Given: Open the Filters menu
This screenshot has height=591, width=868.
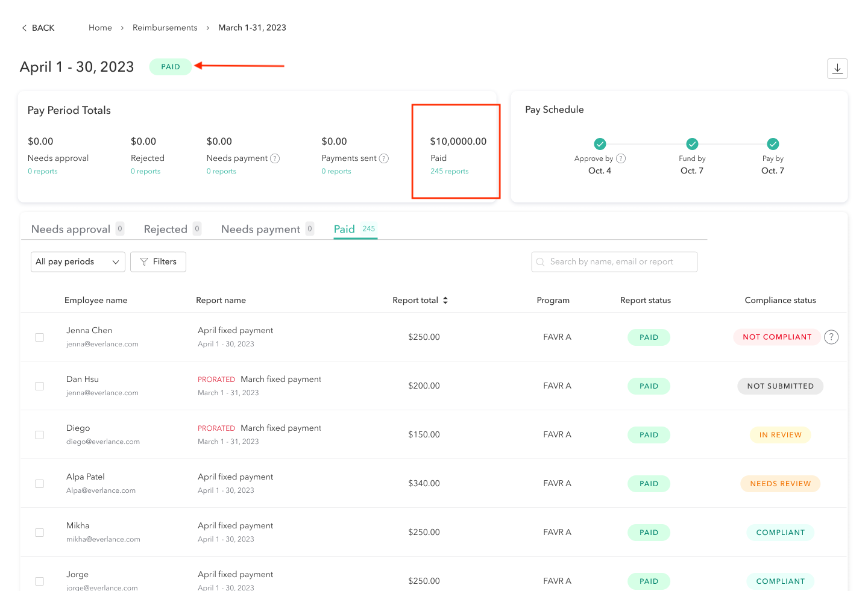Looking at the screenshot, I should pos(158,262).
